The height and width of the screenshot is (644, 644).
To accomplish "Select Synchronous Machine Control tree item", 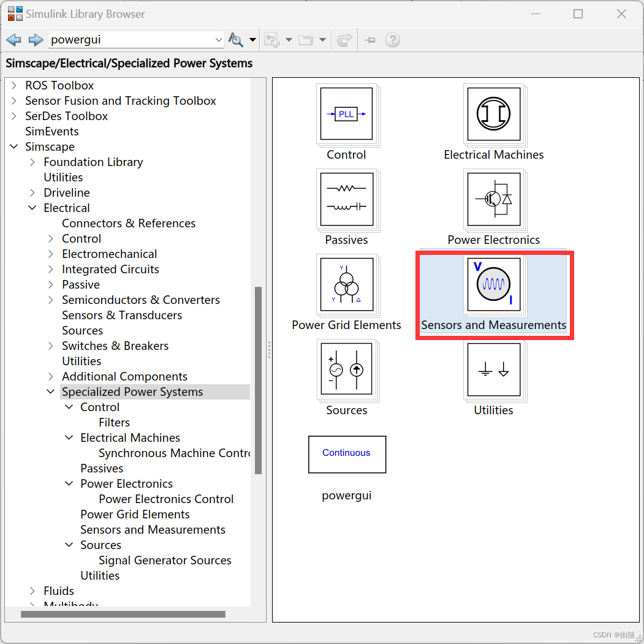I will click(x=174, y=453).
